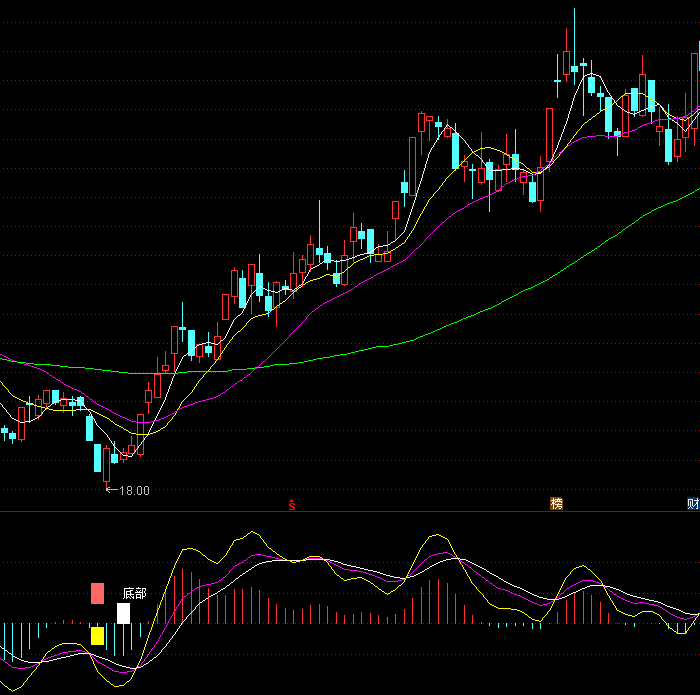Open the blue 财 info marker
This screenshot has height=695, width=700.
[693, 504]
